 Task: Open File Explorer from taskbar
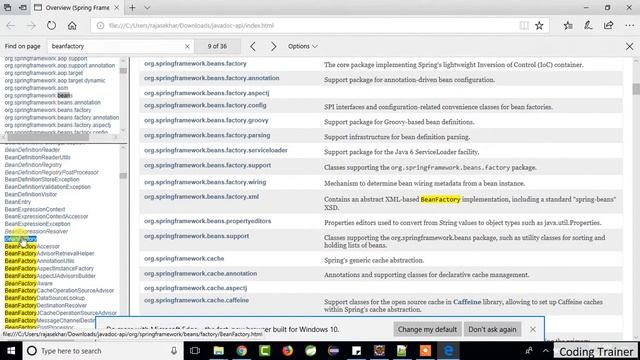pos(218,351)
